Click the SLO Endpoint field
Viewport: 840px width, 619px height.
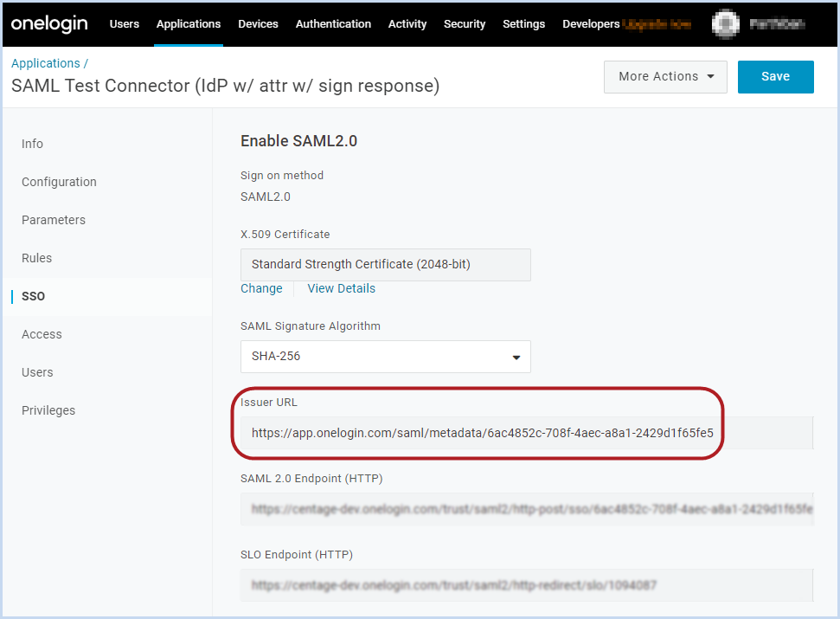coord(527,585)
